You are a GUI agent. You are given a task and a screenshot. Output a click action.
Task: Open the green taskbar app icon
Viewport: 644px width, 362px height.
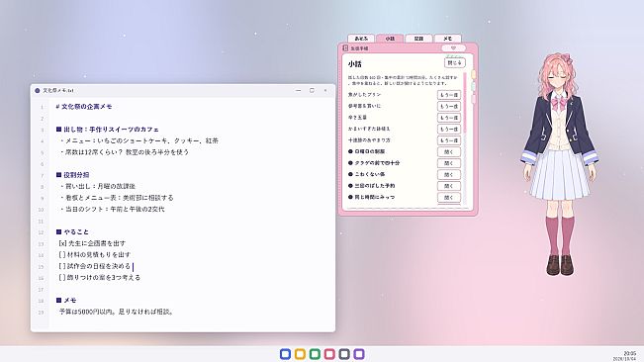315,354
